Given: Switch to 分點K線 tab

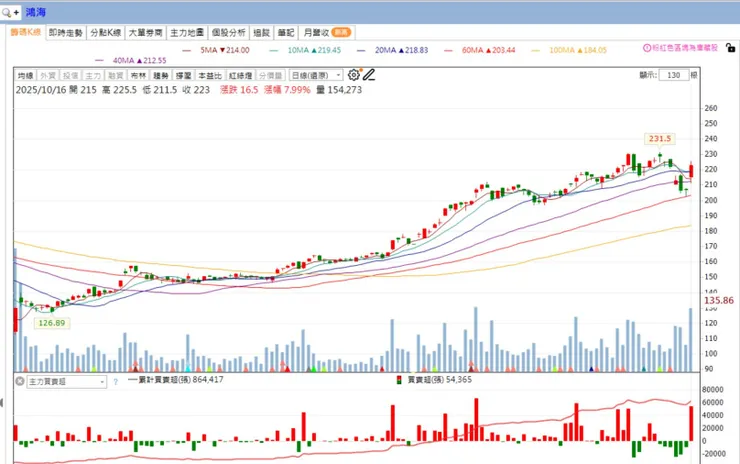Looking at the screenshot, I should tap(106, 33).
